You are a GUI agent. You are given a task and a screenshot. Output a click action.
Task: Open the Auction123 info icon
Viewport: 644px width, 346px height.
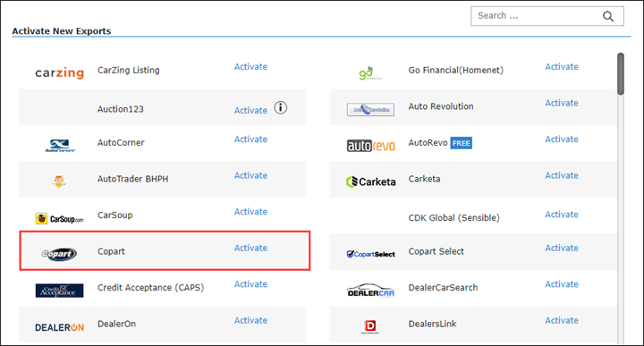[281, 107]
